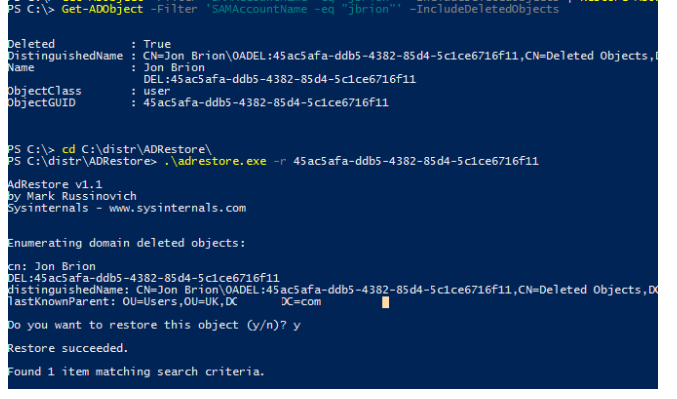Click the www.sysinternals.com URL text

coord(177,208)
